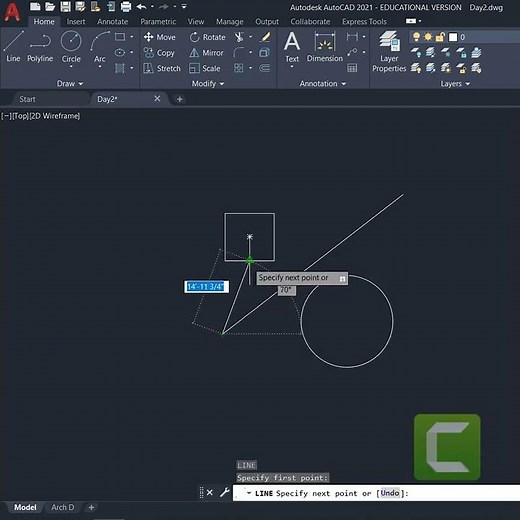Click the layer Unlock icon
Image resolution: width=520 pixels, height=520 pixels.
[461, 68]
